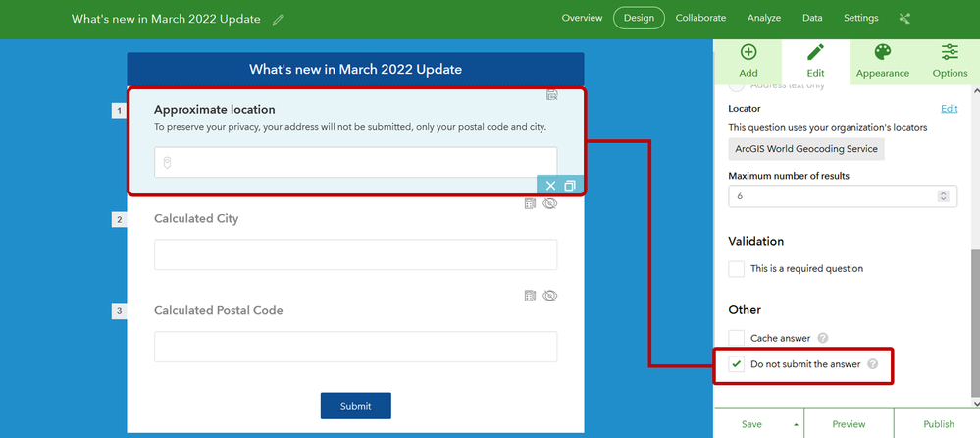Open the share icon in the top bar

pos(904,18)
